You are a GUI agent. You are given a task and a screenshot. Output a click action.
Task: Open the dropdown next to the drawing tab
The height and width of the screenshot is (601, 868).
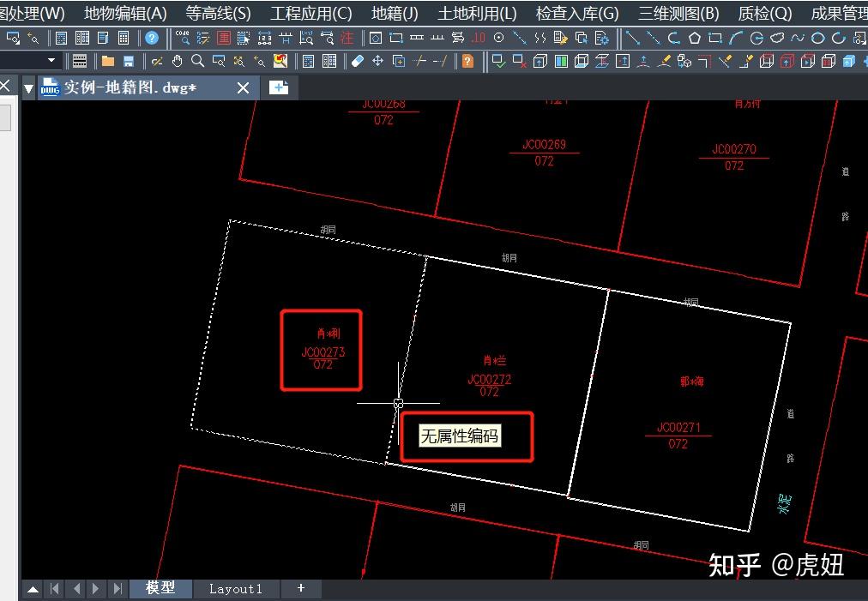click(28, 87)
